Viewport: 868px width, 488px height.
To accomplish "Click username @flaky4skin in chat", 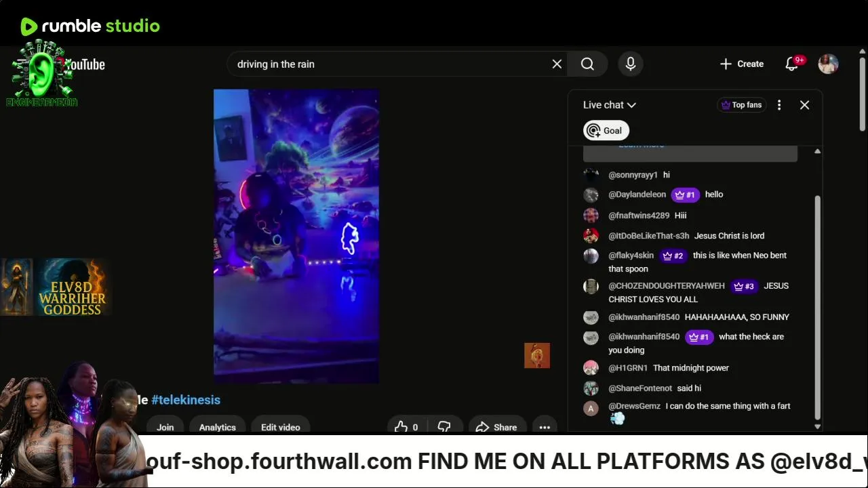I will click(631, 256).
